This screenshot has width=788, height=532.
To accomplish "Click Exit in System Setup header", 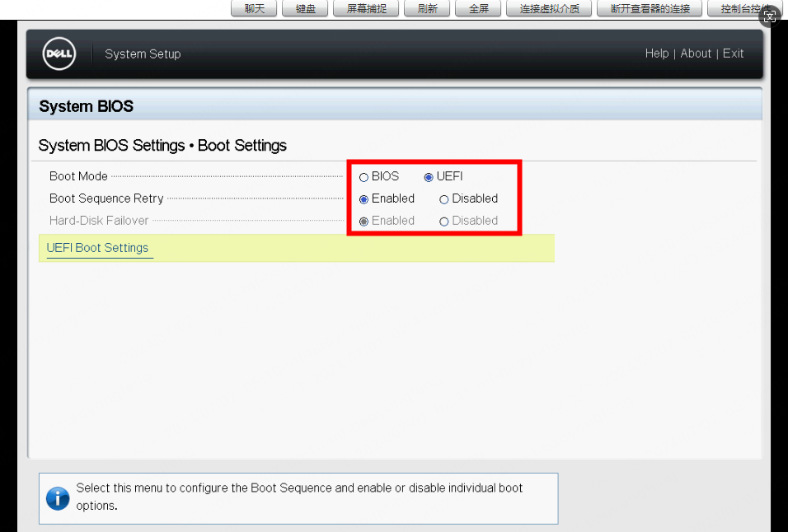I will click(x=733, y=54).
